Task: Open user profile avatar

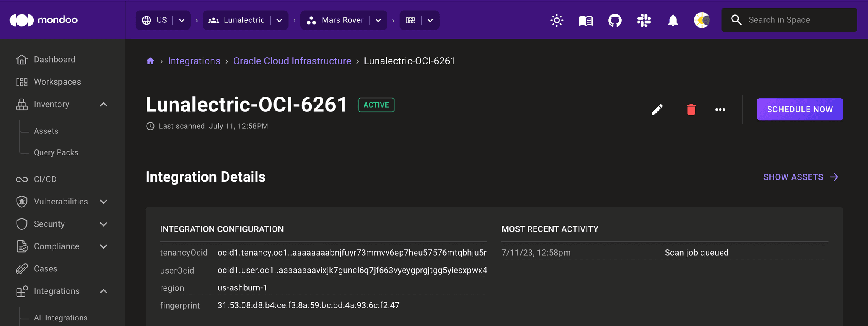Action: [x=701, y=20]
